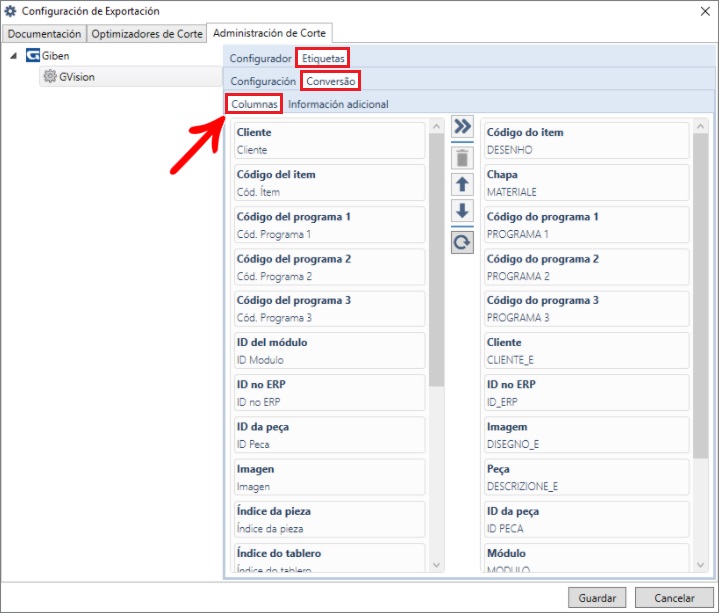This screenshot has width=719, height=613.
Task: Close the Configuración de Exportación dialog
Action: 705,11
